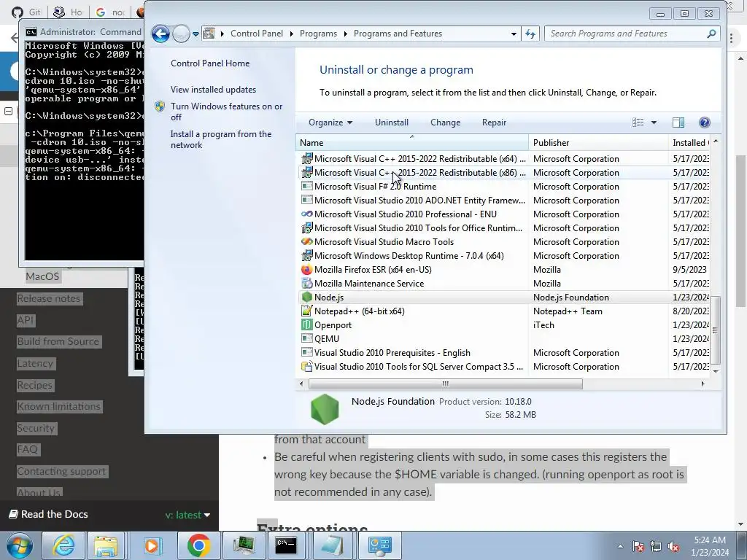This screenshot has height=560, width=747.
Task: Open Release notes in browser docs sidebar
Action: pyautogui.click(x=49, y=298)
